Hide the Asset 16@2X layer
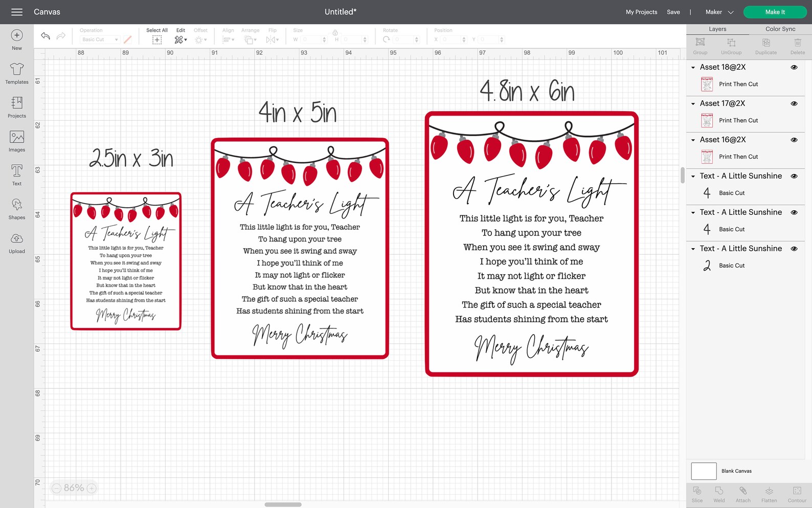The height and width of the screenshot is (508, 812). [x=794, y=140]
